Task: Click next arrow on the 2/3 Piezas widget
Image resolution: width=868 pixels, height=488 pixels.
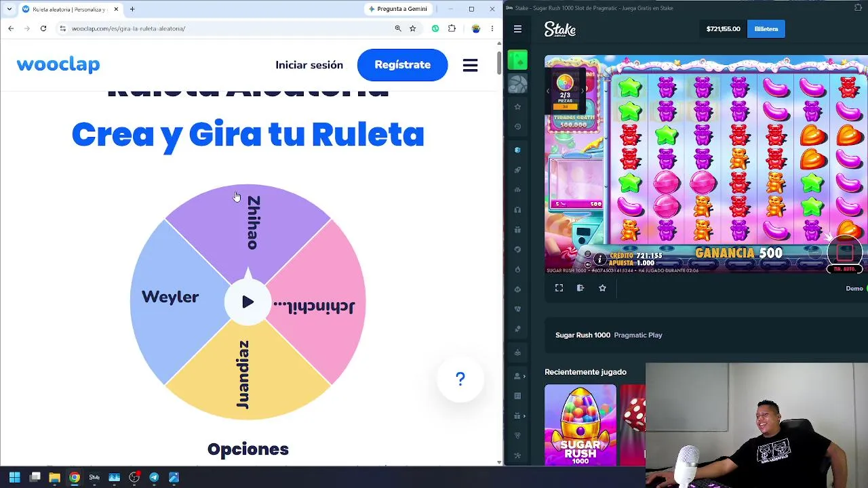Action: [582, 91]
